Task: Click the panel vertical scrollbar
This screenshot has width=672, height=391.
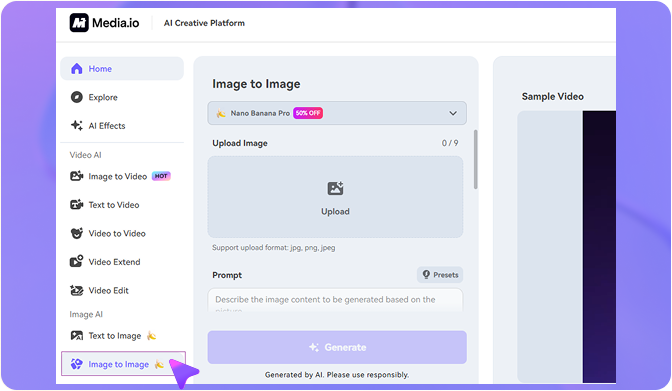Action: [x=476, y=159]
